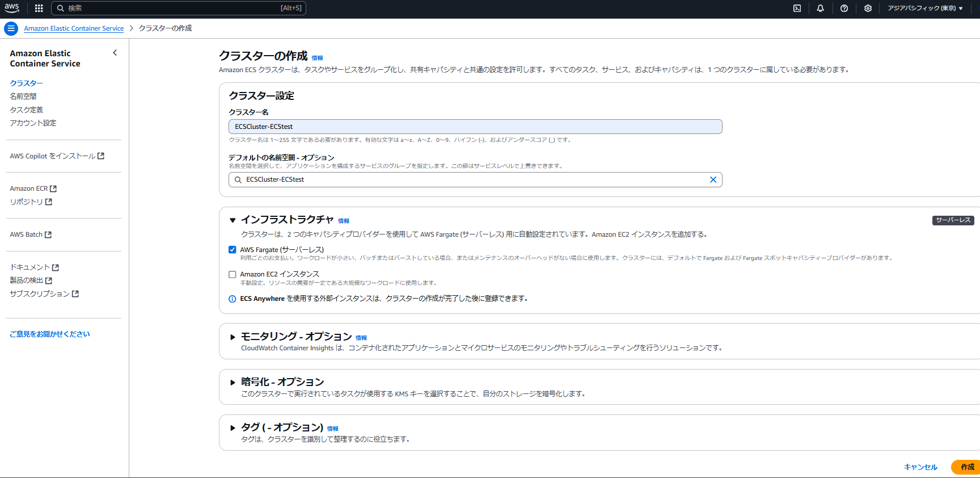Select アカウント設定 in the sidebar

[x=33, y=123]
